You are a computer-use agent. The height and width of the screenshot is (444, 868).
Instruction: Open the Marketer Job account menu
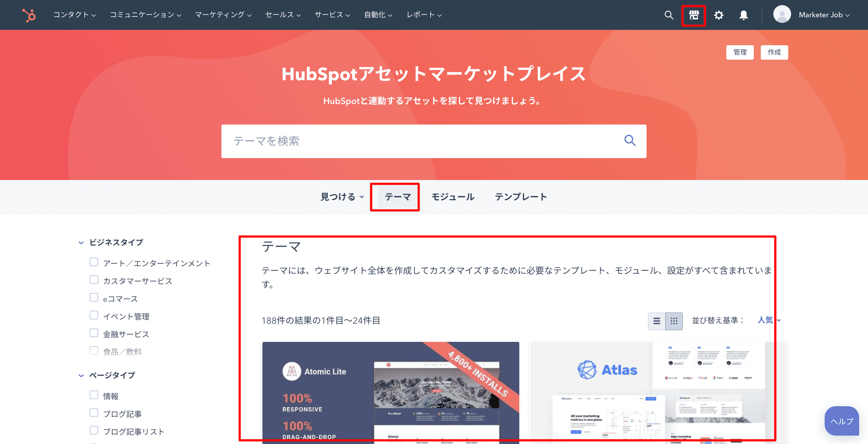(x=824, y=15)
